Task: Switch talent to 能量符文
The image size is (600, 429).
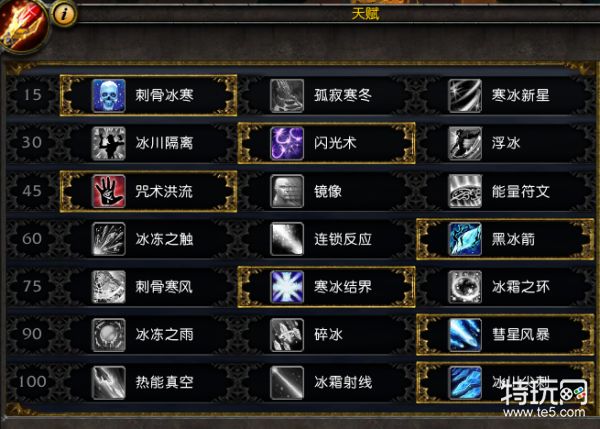Action: point(505,191)
